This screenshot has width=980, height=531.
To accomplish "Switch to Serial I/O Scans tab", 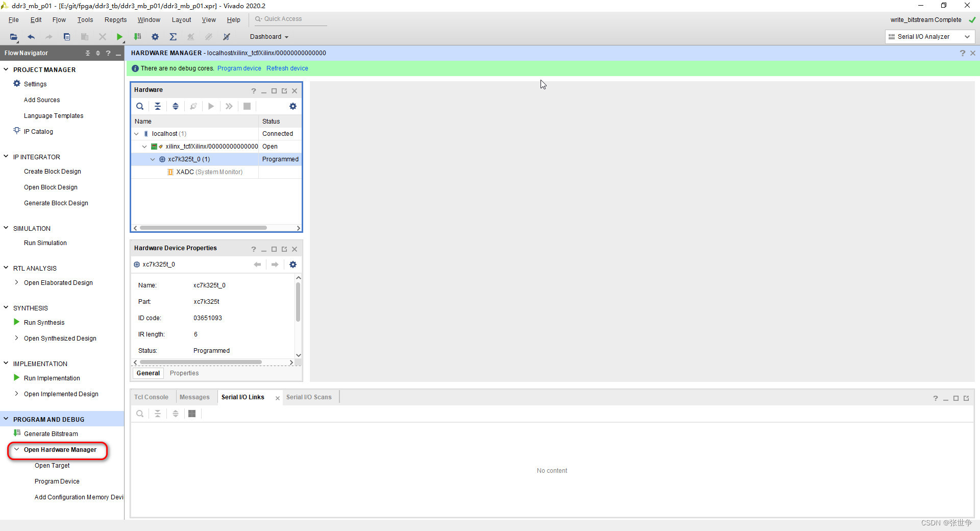I will [x=309, y=397].
